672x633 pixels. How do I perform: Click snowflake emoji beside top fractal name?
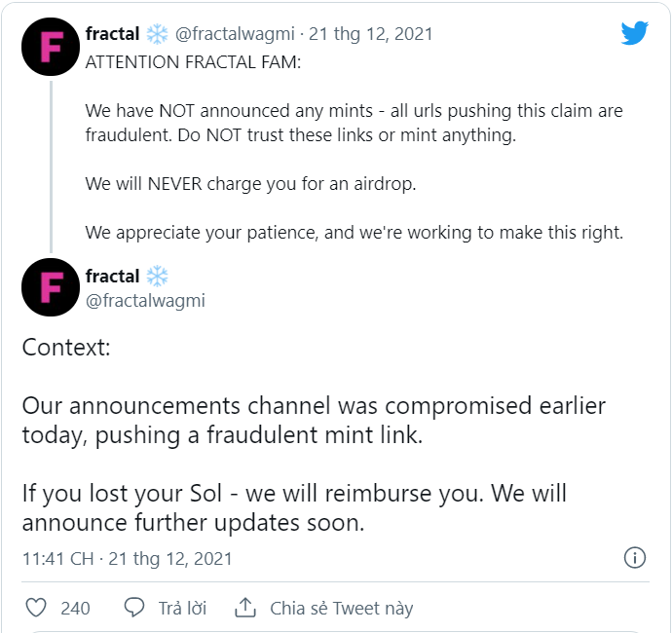click(x=157, y=34)
